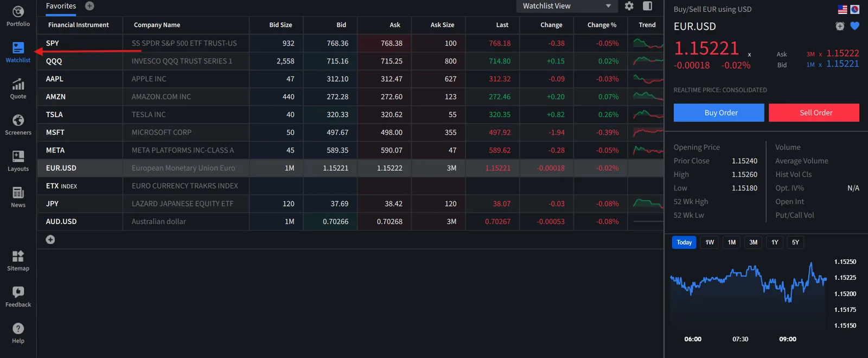Select the 1Y chart range

(x=775, y=242)
